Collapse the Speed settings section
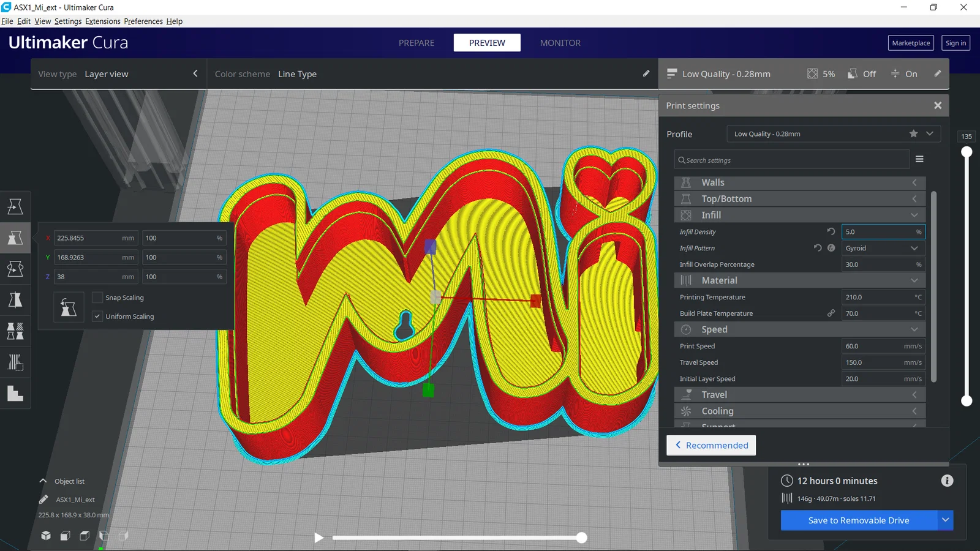This screenshot has height=551, width=980. pyautogui.click(x=800, y=329)
